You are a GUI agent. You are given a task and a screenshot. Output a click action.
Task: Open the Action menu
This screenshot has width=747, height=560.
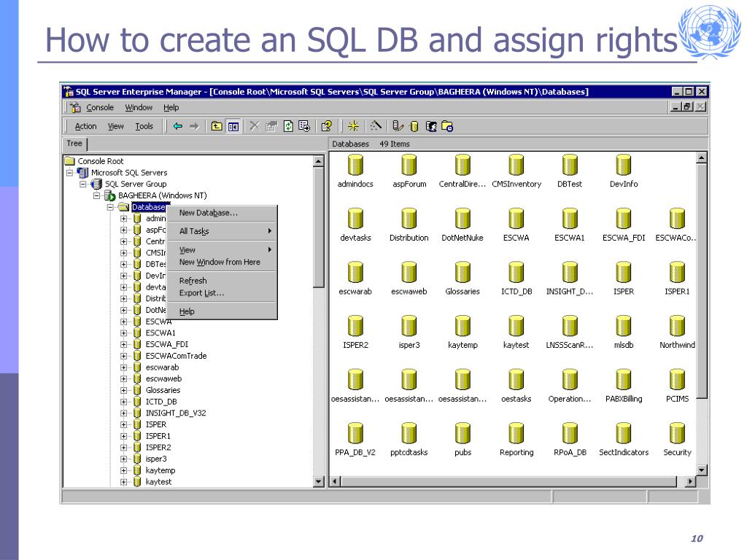coord(86,126)
